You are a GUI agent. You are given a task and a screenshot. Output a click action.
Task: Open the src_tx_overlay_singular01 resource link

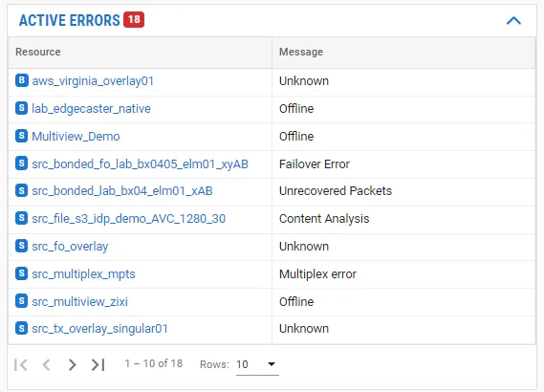click(100, 329)
